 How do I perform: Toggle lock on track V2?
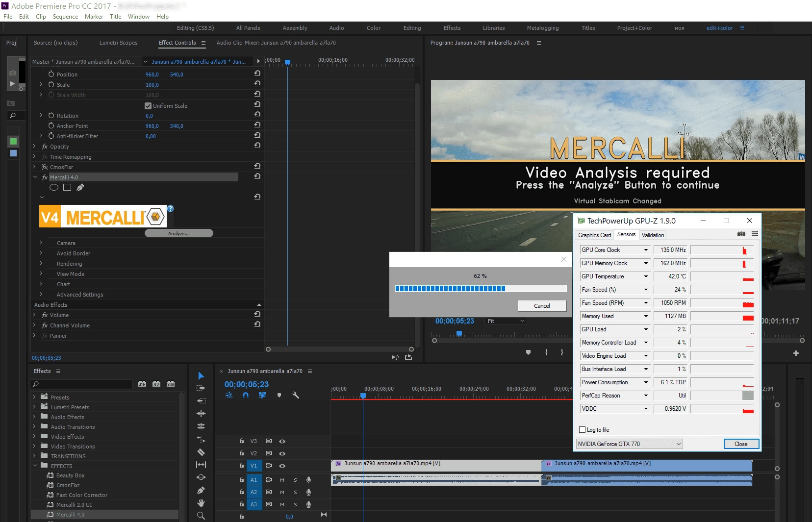click(x=241, y=453)
